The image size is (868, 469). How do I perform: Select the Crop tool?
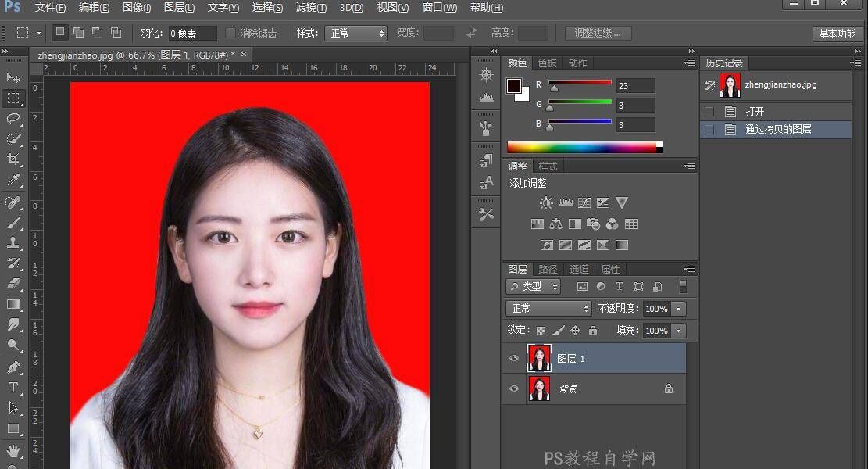tap(13, 159)
